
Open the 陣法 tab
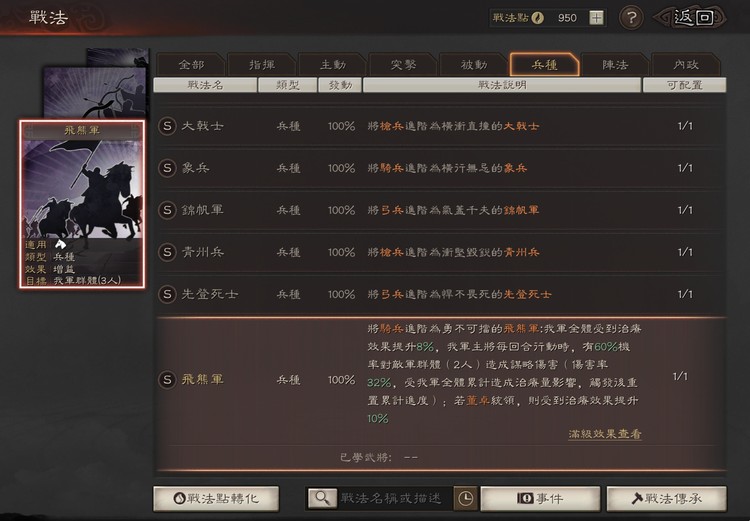click(x=615, y=65)
